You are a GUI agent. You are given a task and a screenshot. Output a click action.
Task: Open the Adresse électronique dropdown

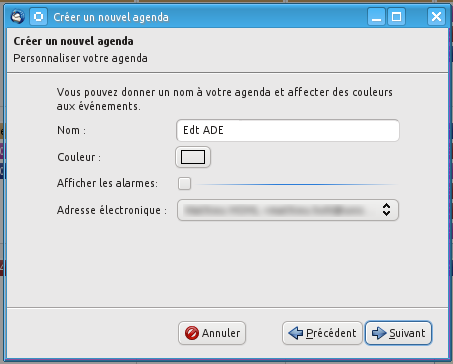click(x=288, y=210)
